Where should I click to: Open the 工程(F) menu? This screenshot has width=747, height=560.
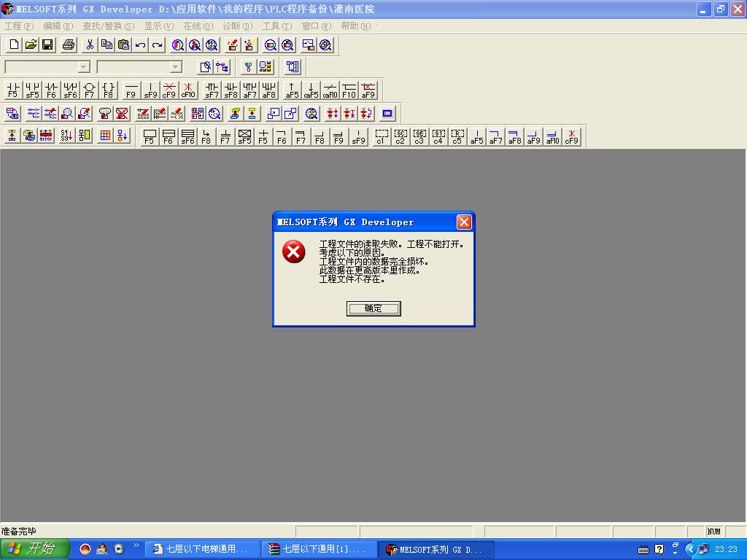(x=19, y=26)
